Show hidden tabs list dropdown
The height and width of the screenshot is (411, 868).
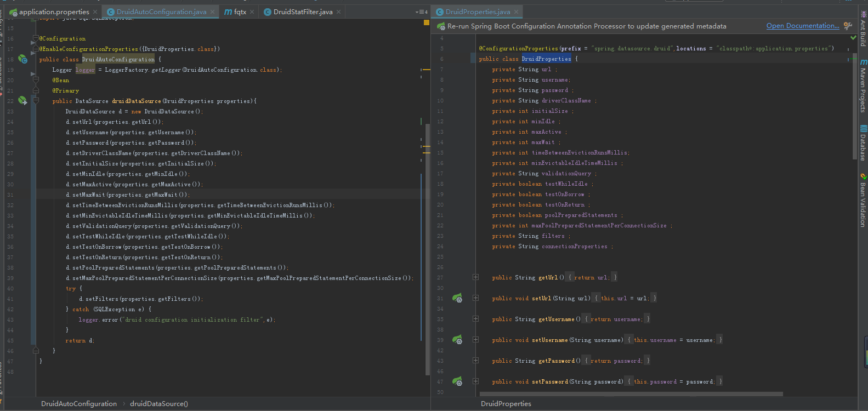click(x=421, y=12)
